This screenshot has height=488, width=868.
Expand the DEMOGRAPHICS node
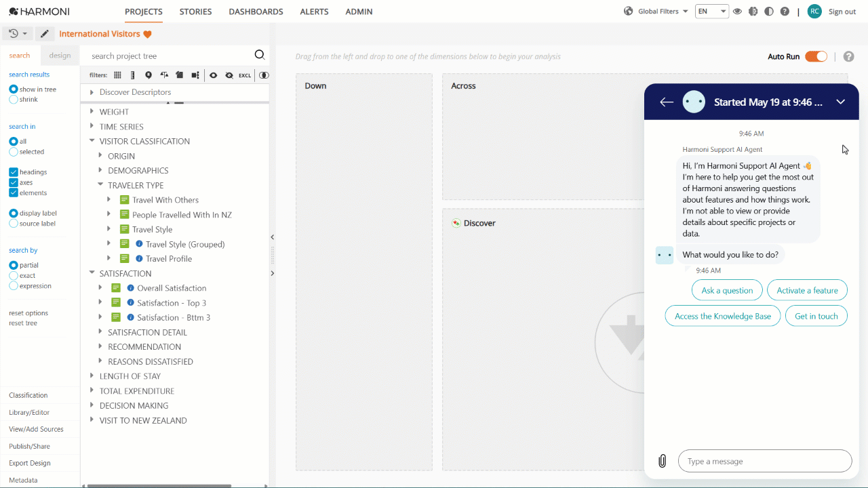pyautogui.click(x=100, y=171)
